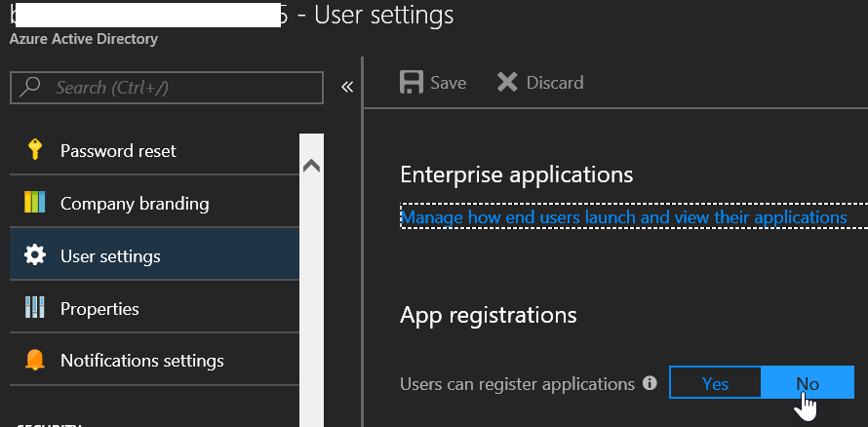868x427 pixels.
Task: Click the floppy disk Save icon
Action: [413, 83]
